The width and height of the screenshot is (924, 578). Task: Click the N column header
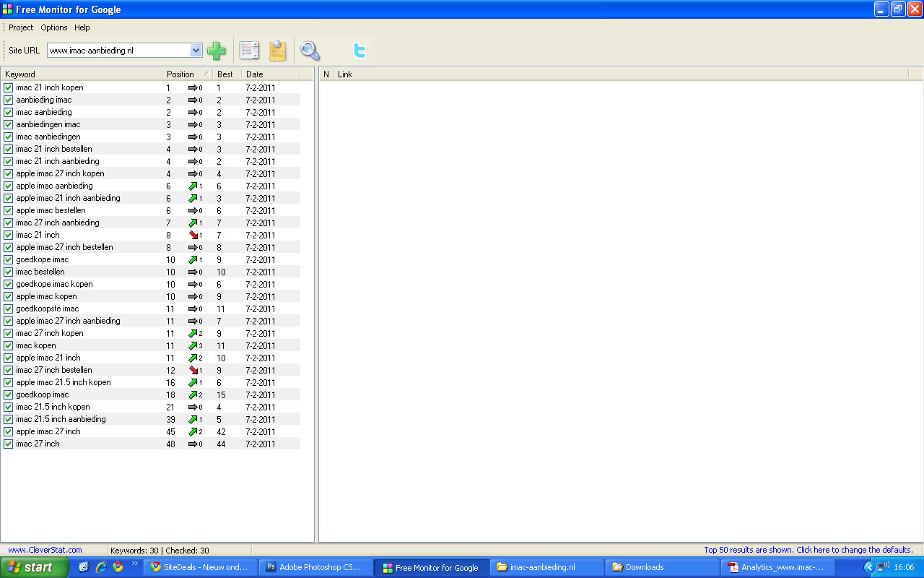[x=326, y=74]
